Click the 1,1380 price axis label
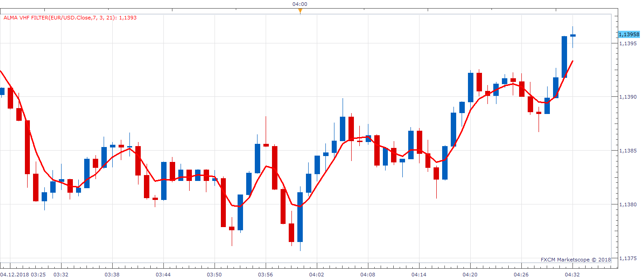 click(x=627, y=204)
